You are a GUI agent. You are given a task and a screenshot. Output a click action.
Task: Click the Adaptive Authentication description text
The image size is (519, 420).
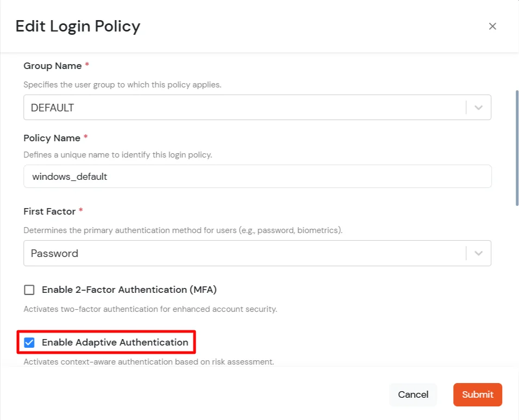[x=149, y=361]
